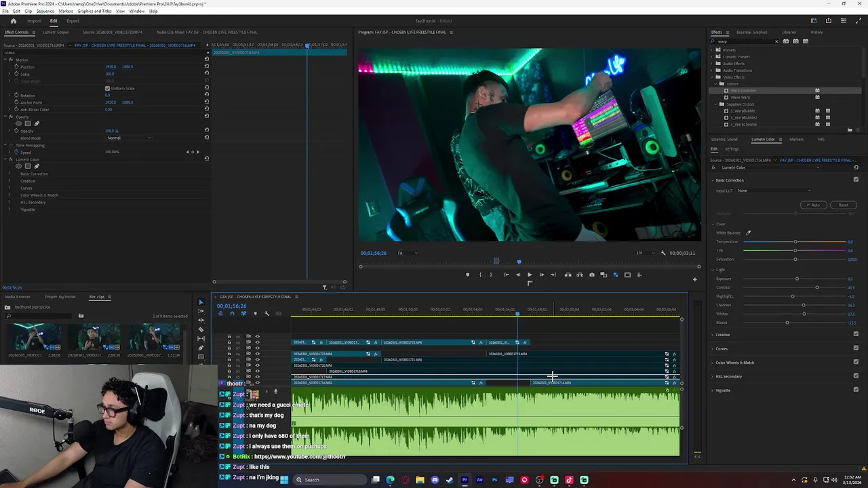Click Mark Out button in Program Monitor
This screenshot has height=488, width=868.
491,274
